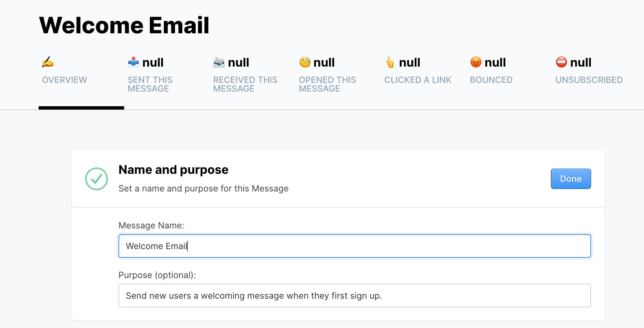
Task: Click the blue Done button
Action: click(571, 179)
